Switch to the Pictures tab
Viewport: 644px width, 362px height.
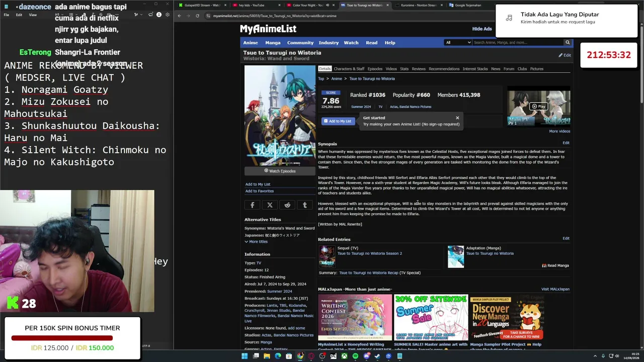pyautogui.click(x=536, y=69)
